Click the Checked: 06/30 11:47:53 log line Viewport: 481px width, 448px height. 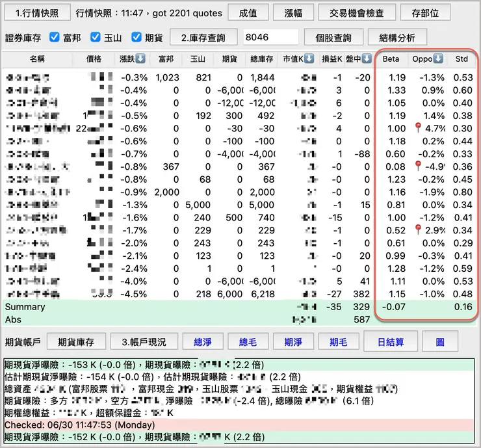[239, 425]
